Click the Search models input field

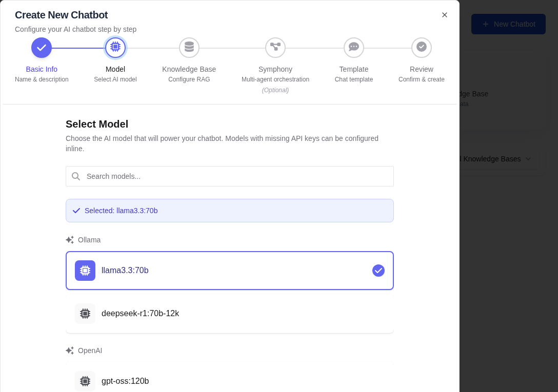[x=230, y=176]
